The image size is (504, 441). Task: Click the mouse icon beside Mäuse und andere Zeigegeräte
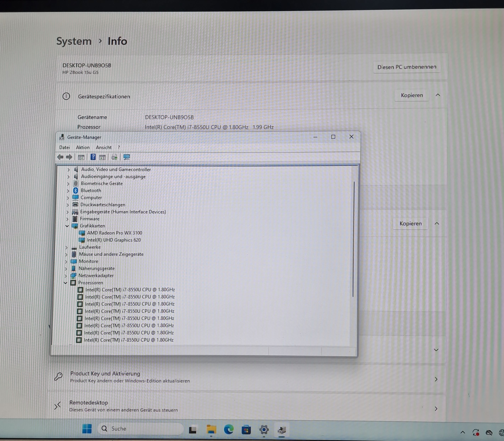[74, 254]
